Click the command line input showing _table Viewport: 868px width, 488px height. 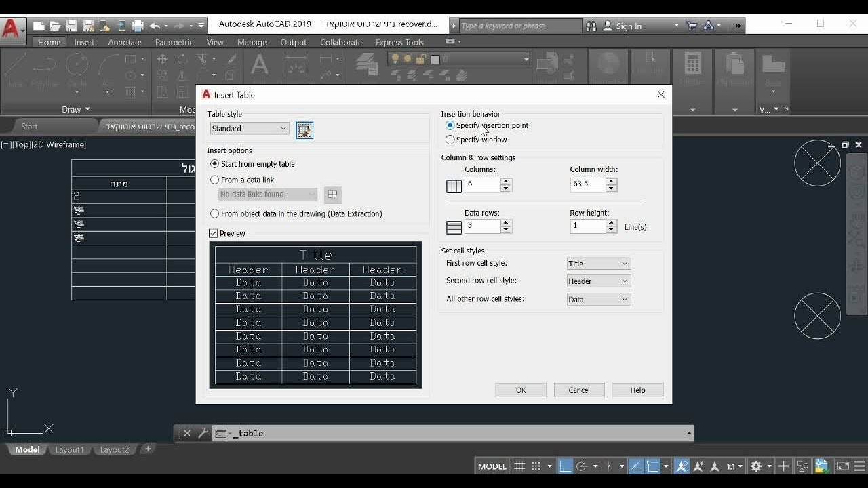coord(449,433)
